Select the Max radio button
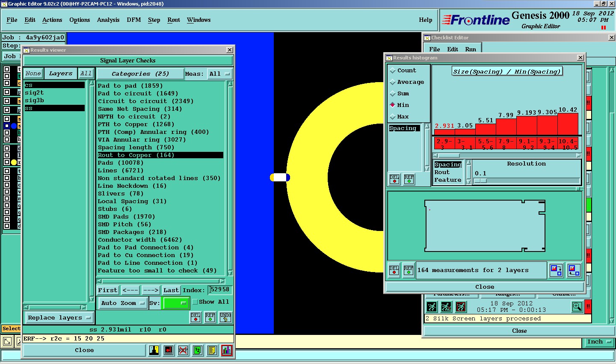Screen dimensions: 616x364 tap(393, 116)
